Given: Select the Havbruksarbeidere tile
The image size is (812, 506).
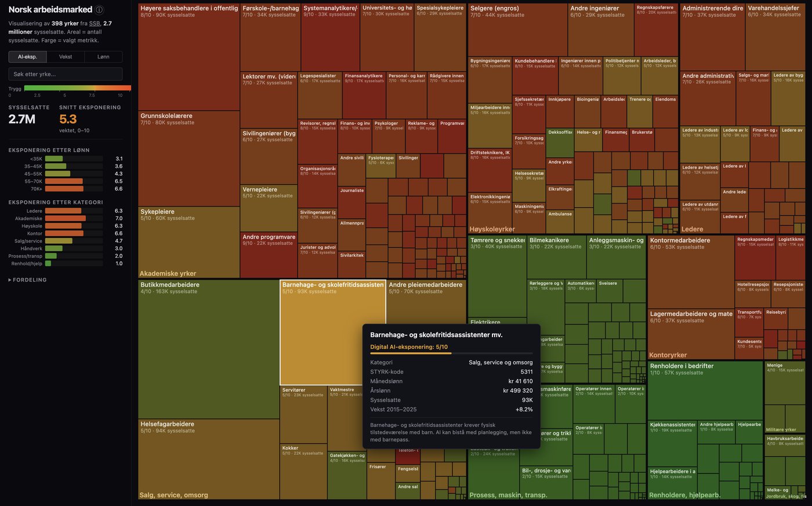Looking at the screenshot, I should tap(785, 446).
